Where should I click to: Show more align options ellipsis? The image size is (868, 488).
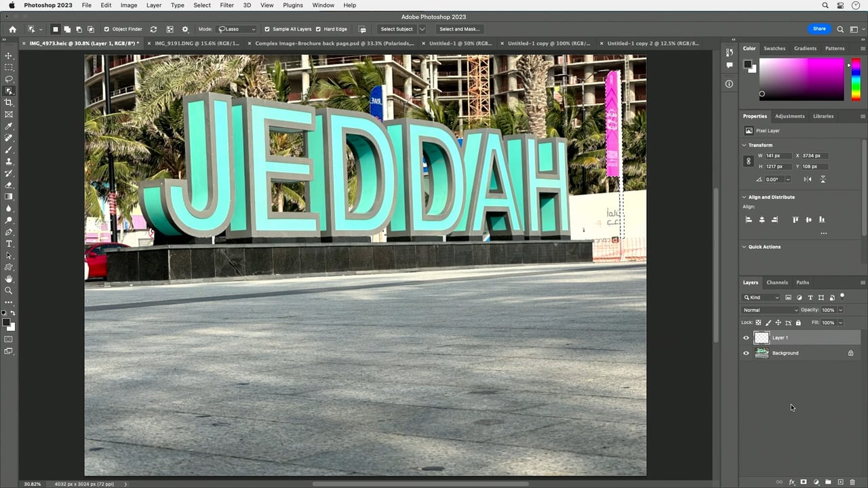[x=823, y=233]
